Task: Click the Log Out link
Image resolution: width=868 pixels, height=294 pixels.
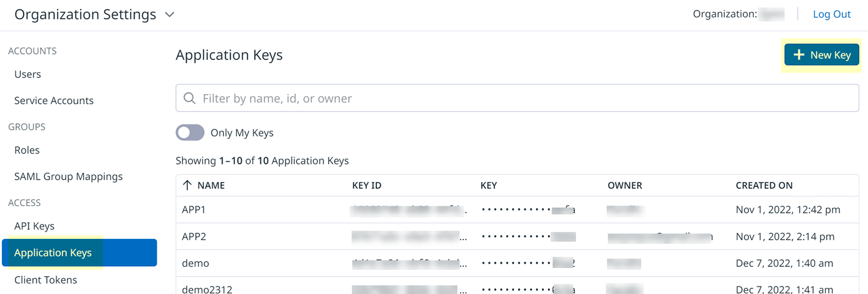Action: coord(831,14)
